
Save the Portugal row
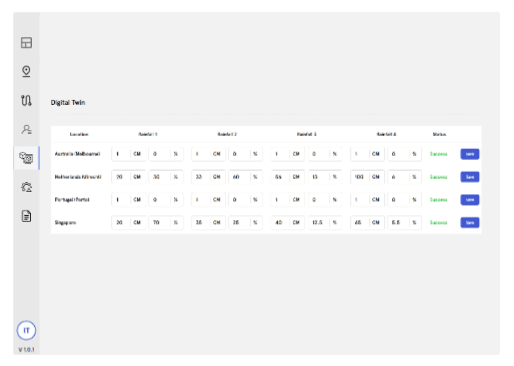(x=470, y=200)
